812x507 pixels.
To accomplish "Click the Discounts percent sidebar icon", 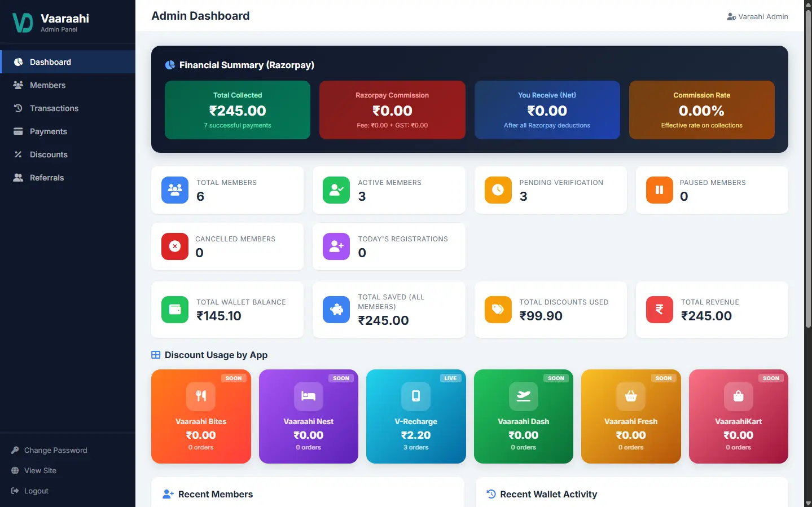I will click(18, 155).
